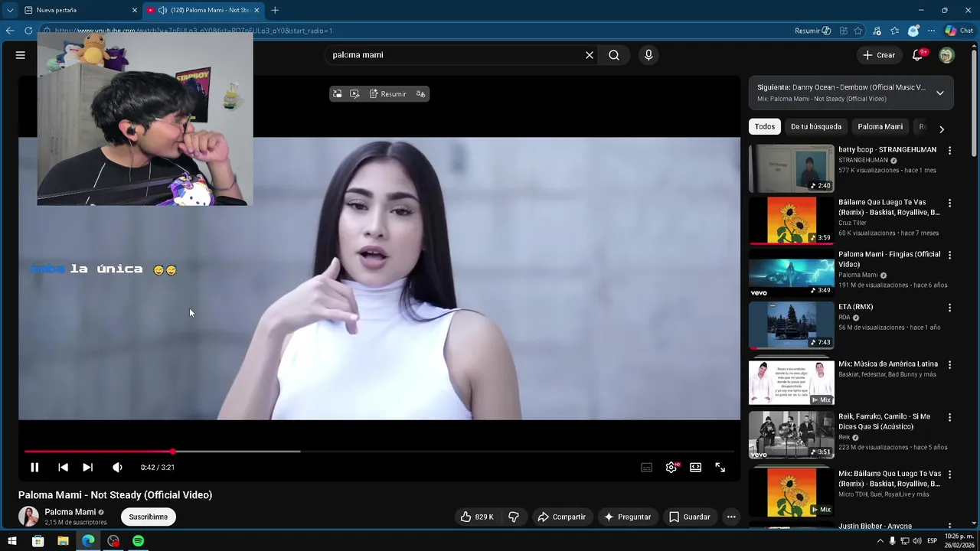Image resolution: width=980 pixels, height=551 pixels.
Task: Open the Edge favorites list icon
Action: point(895,31)
